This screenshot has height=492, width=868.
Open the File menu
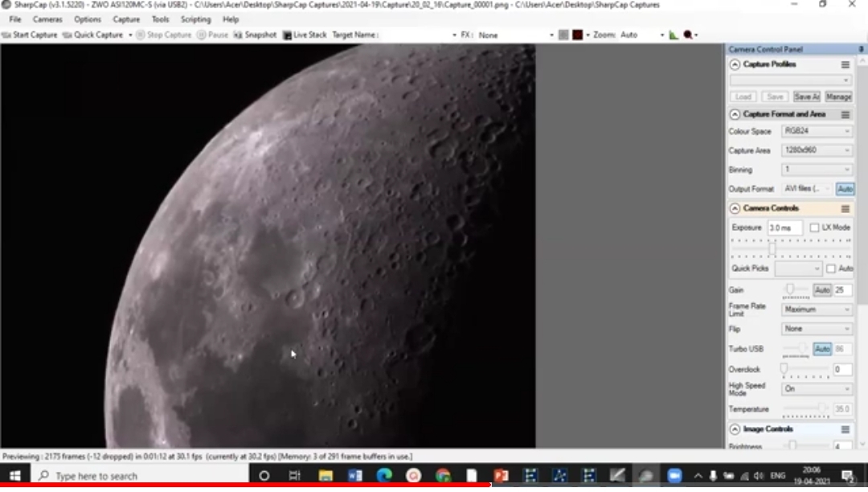coord(15,19)
